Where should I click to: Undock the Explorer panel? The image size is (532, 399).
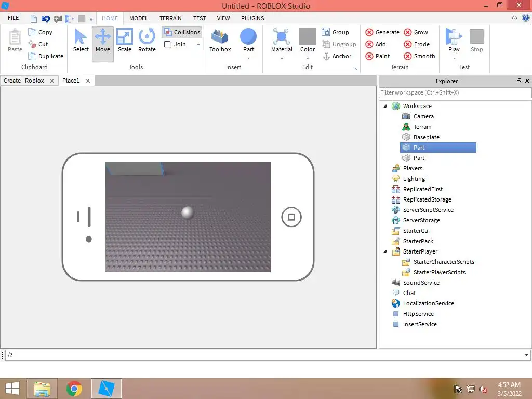519,81
